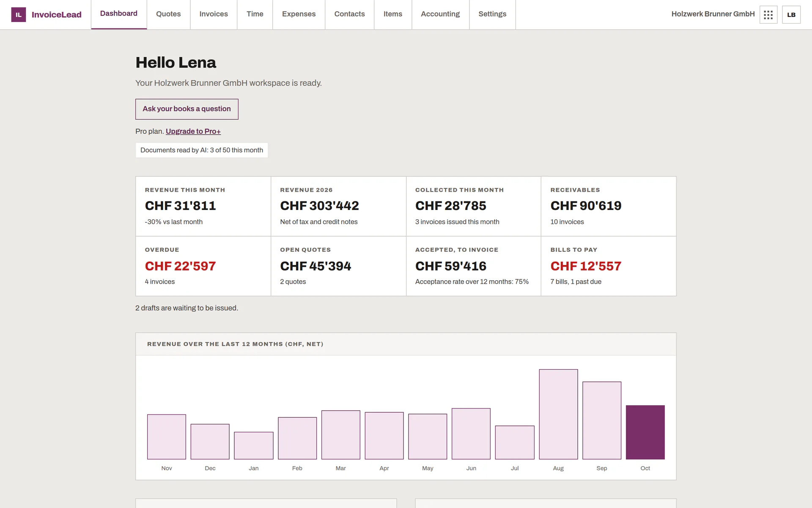
Task: Click the Hello Lena heading
Action: click(176, 63)
